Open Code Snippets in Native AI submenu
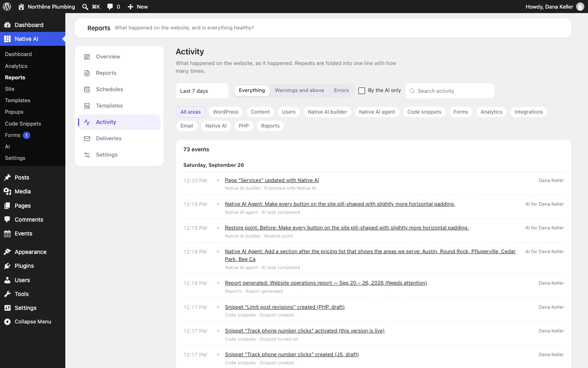 click(23, 123)
